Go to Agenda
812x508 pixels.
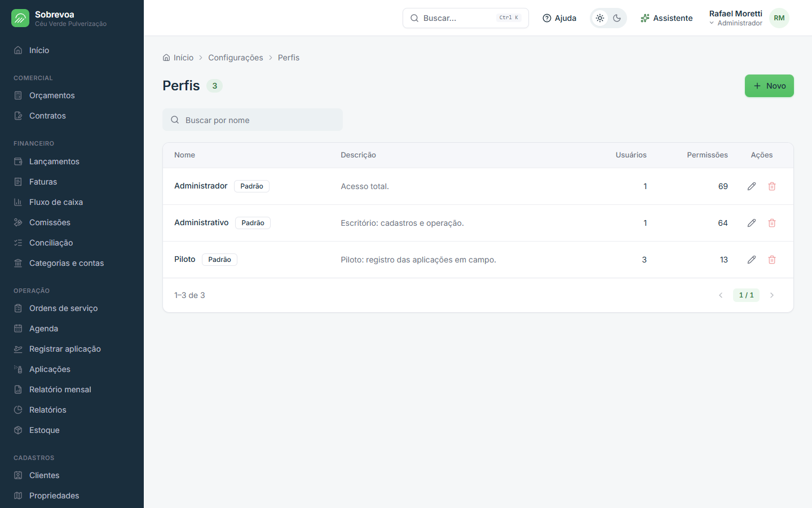[x=72, y=329]
